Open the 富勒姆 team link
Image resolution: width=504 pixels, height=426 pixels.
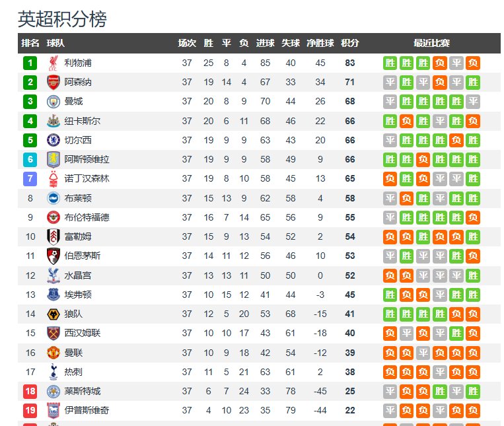pos(78,236)
